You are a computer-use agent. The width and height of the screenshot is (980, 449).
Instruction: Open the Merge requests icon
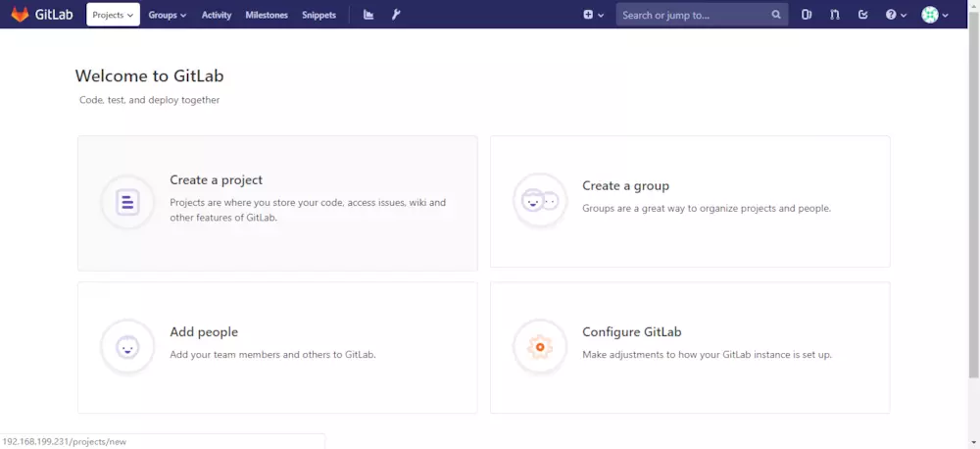[x=835, y=15]
